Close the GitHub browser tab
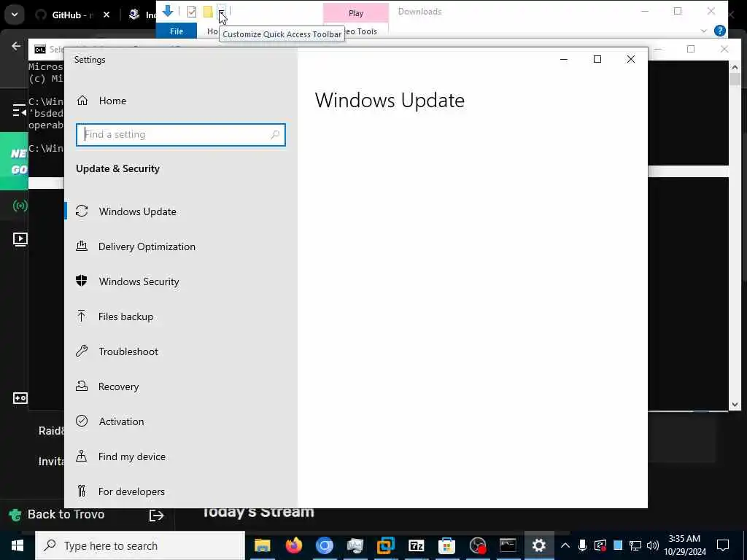This screenshot has width=747, height=560. point(107,15)
